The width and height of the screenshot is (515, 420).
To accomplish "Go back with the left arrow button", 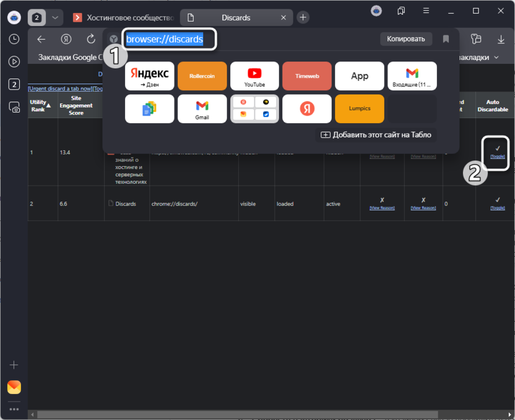I will (41, 40).
